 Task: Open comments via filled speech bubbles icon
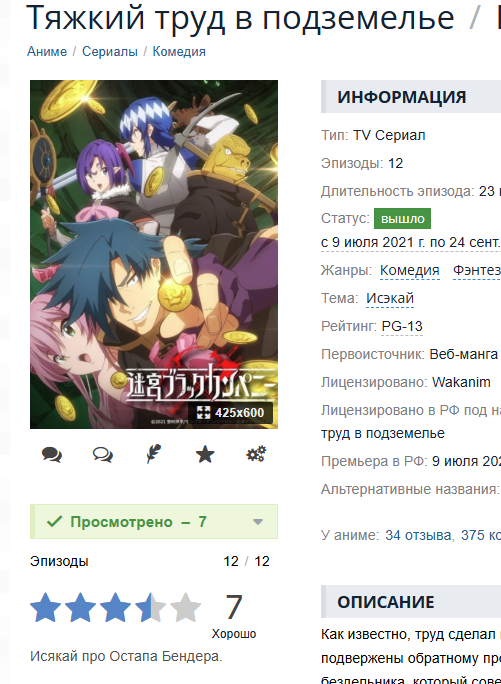51,455
